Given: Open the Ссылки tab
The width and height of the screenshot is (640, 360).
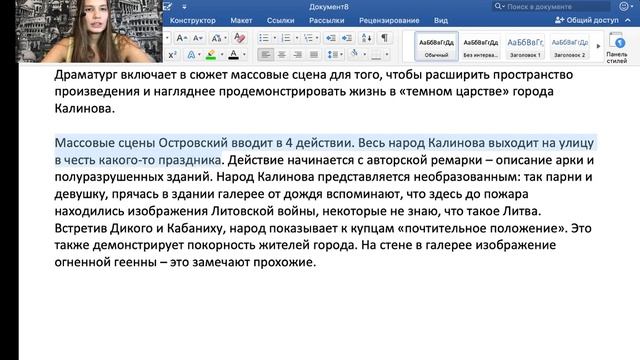Looking at the screenshot, I should [x=280, y=20].
